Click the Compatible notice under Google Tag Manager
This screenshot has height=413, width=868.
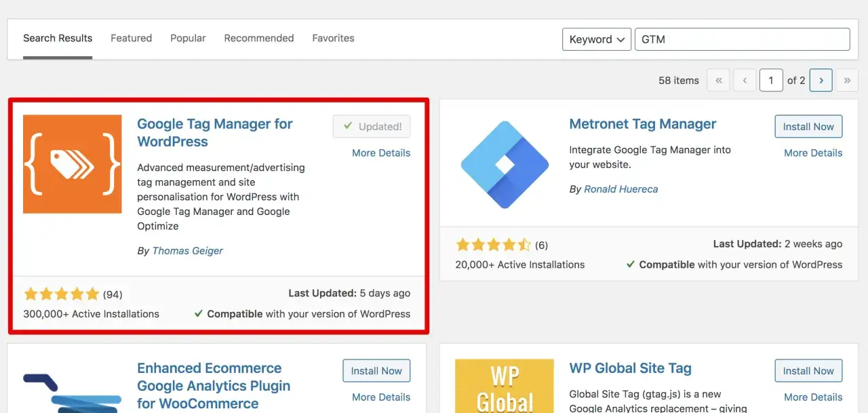tap(302, 314)
